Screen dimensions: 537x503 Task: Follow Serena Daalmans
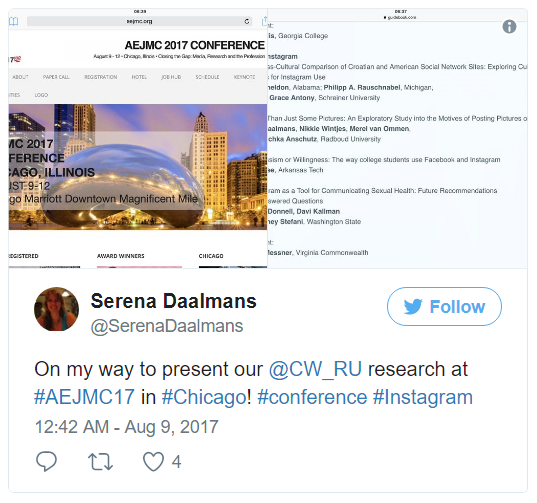444,306
